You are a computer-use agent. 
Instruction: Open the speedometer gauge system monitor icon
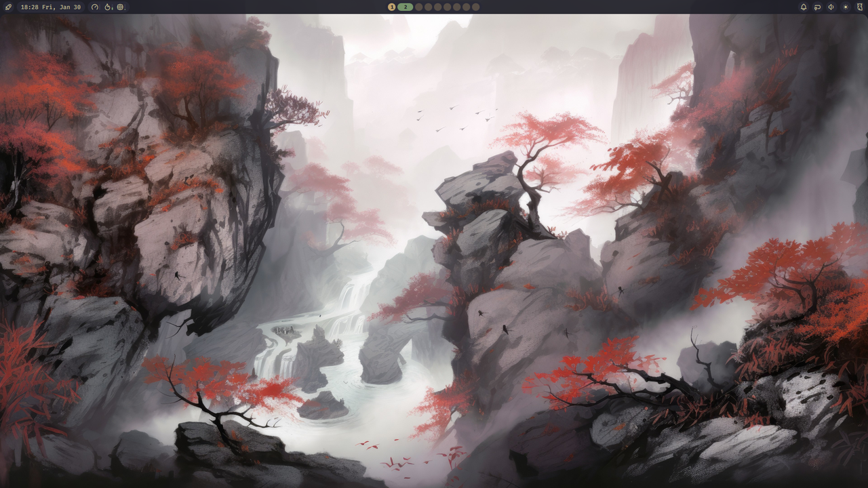[95, 7]
